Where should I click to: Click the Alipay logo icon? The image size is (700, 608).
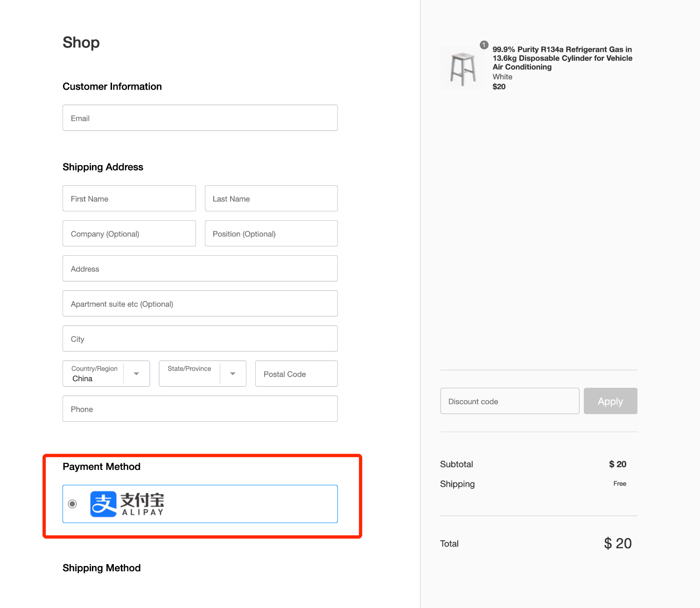103,504
